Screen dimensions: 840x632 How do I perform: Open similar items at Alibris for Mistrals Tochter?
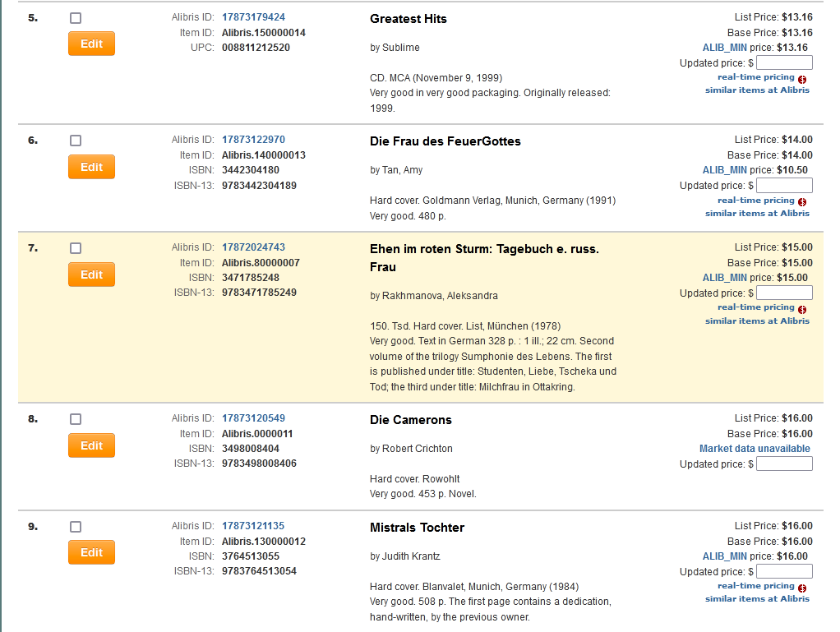click(757, 599)
